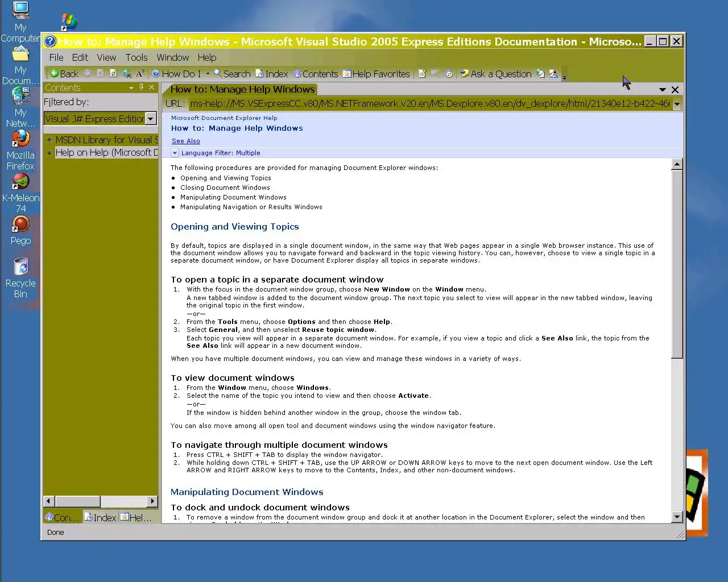Select Help on Help tree item
This screenshot has height=582, width=728.
click(106, 152)
